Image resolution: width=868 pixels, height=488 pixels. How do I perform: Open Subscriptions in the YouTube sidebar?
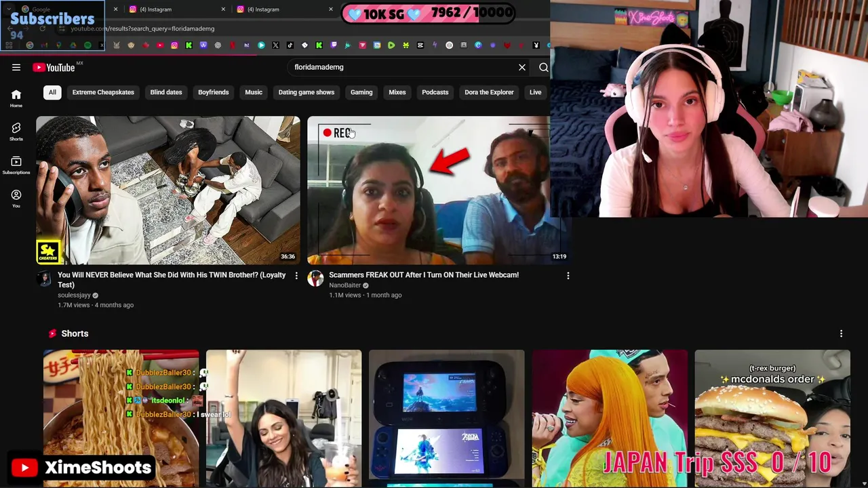(16, 165)
